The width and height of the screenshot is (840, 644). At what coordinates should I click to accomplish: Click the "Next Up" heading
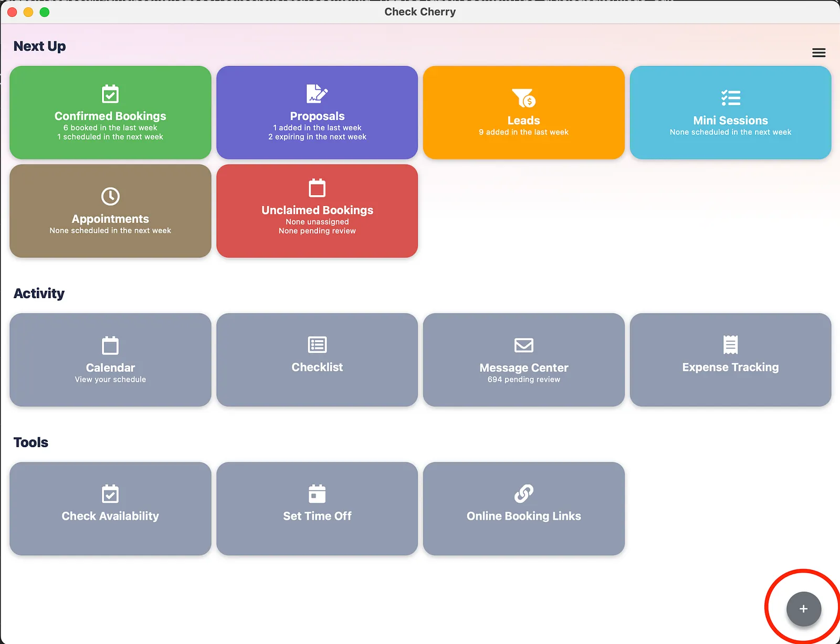(40, 46)
